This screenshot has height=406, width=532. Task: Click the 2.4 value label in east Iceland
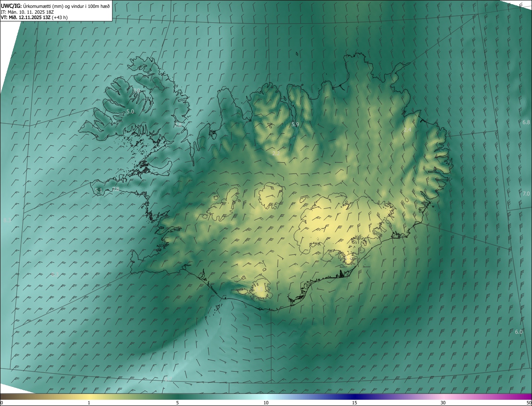pos(407,130)
